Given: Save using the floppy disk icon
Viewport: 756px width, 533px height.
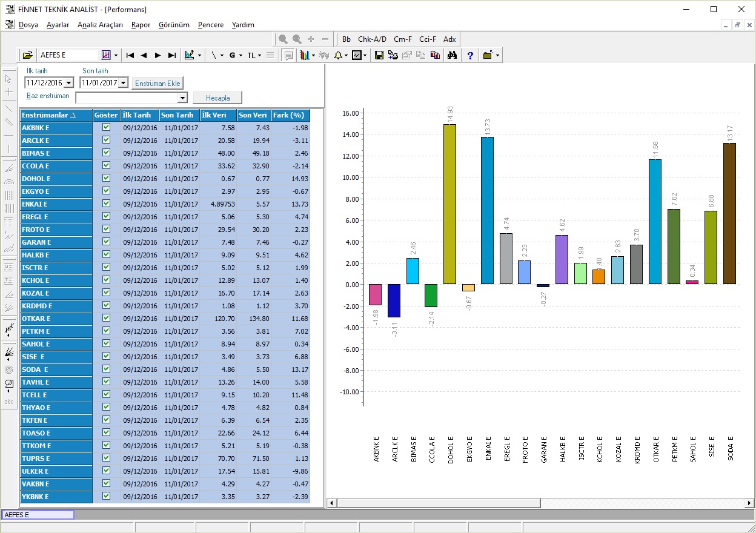Looking at the screenshot, I should [x=379, y=55].
